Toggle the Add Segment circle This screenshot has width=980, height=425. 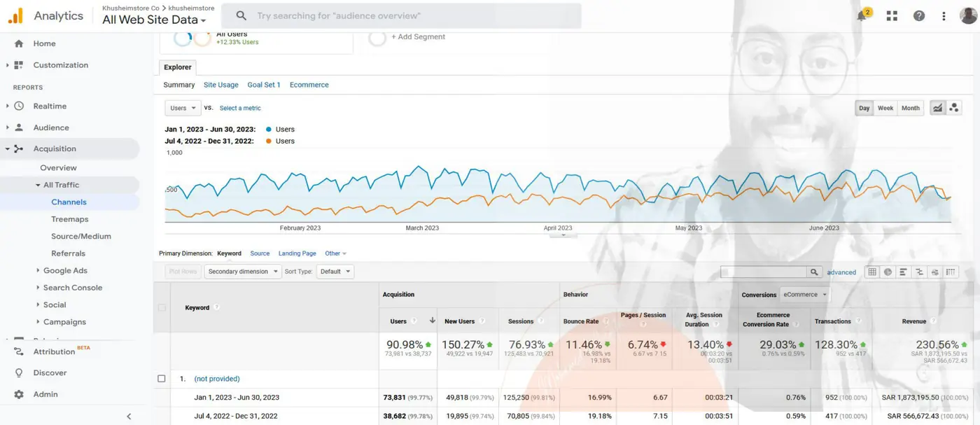377,38
